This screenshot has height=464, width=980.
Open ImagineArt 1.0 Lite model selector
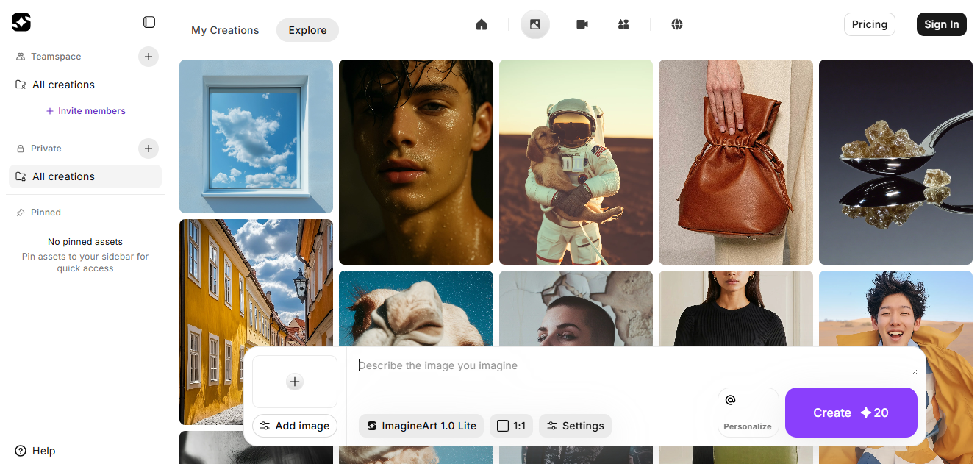coord(422,426)
